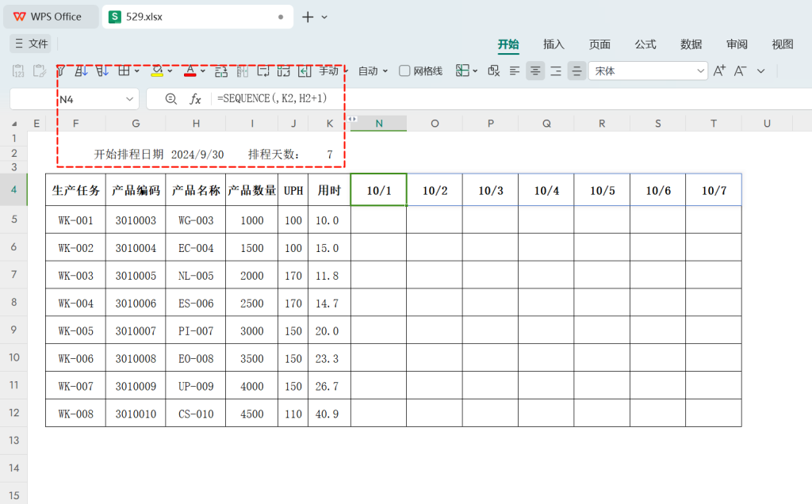Image resolution: width=812 pixels, height=504 pixels.
Task: Toggle right horizontal alignment
Action: tap(556, 71)
